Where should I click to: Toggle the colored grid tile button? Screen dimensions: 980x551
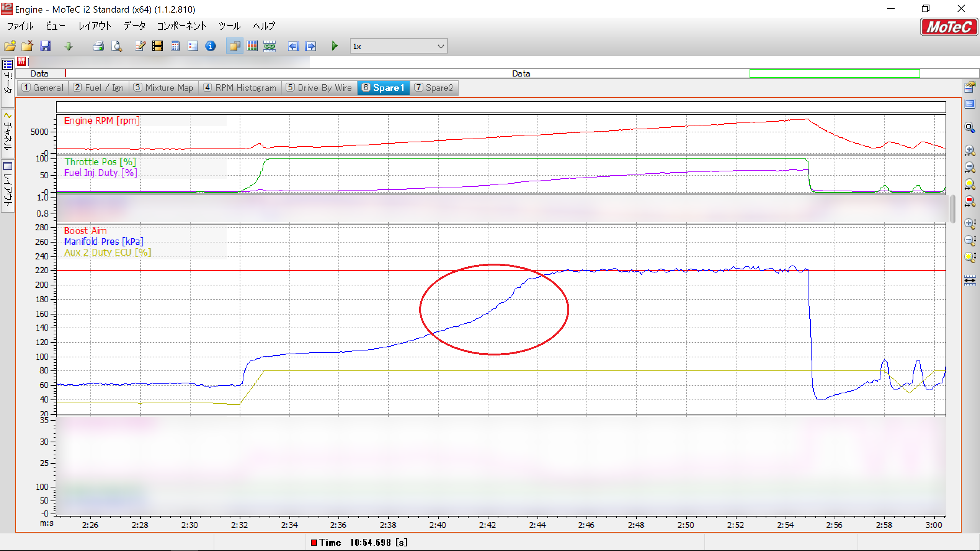(252, 46)
